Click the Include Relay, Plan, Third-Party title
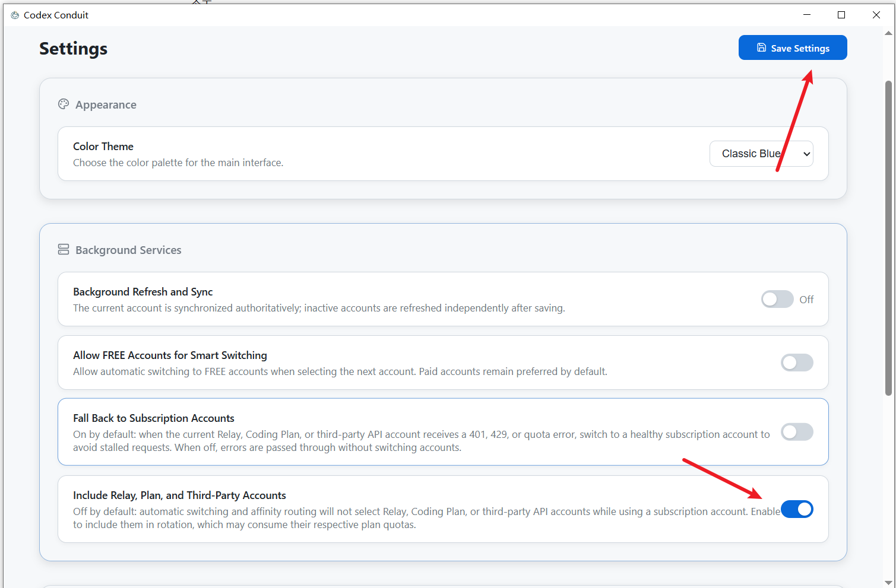Image resolution: width=896 pixels, height=588 pixels. click(180, 495)
